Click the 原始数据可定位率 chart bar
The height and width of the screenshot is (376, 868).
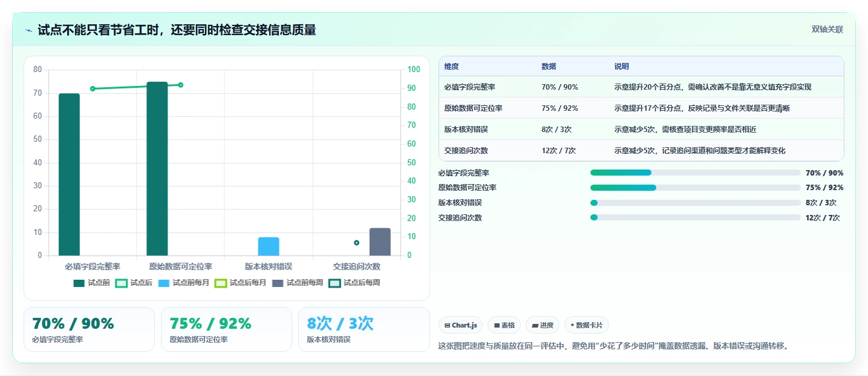pos(157,169)
